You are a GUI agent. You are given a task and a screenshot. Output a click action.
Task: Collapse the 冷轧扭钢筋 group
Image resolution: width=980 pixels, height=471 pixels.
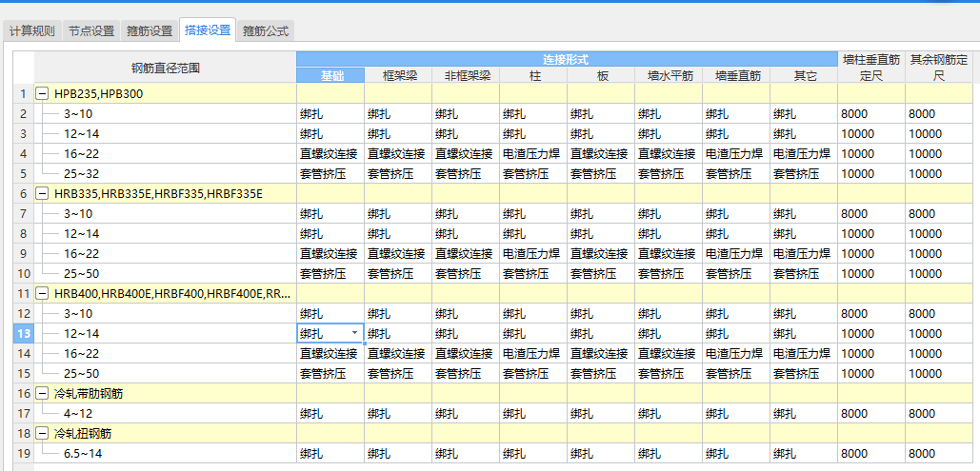click(x=43, y=434)
